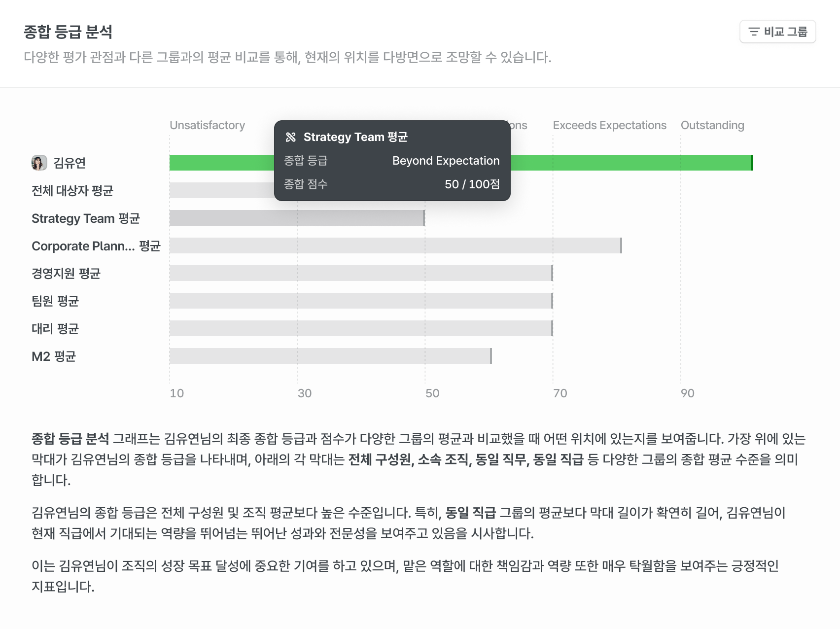
Task: Select the green 김유연 score bar
Action: (631, 163)
